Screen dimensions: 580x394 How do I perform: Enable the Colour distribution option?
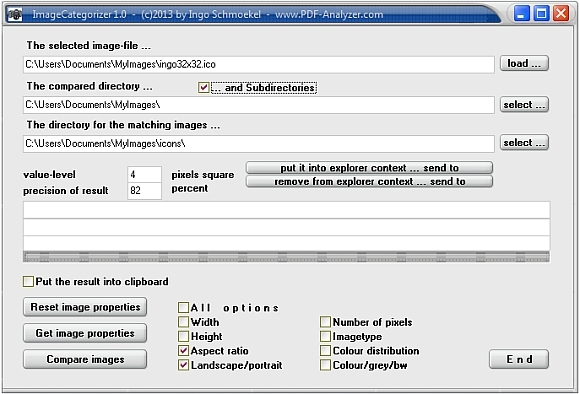[x=325, y=351]
